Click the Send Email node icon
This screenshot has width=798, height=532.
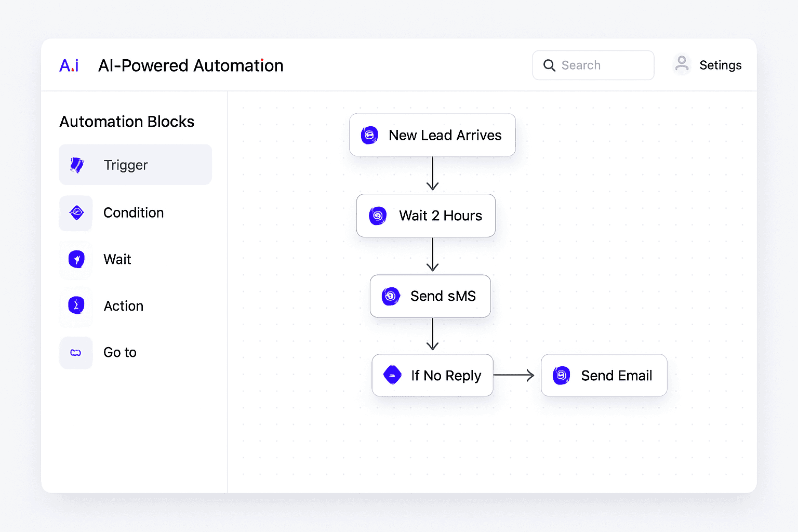tap(561, 375)
